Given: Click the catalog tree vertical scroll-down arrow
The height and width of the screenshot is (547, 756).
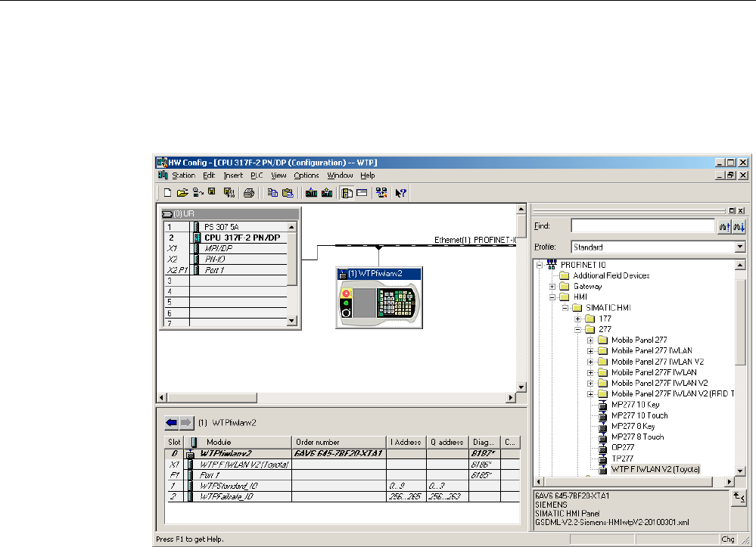Looking at the screenshot, I should pos(740,471).
